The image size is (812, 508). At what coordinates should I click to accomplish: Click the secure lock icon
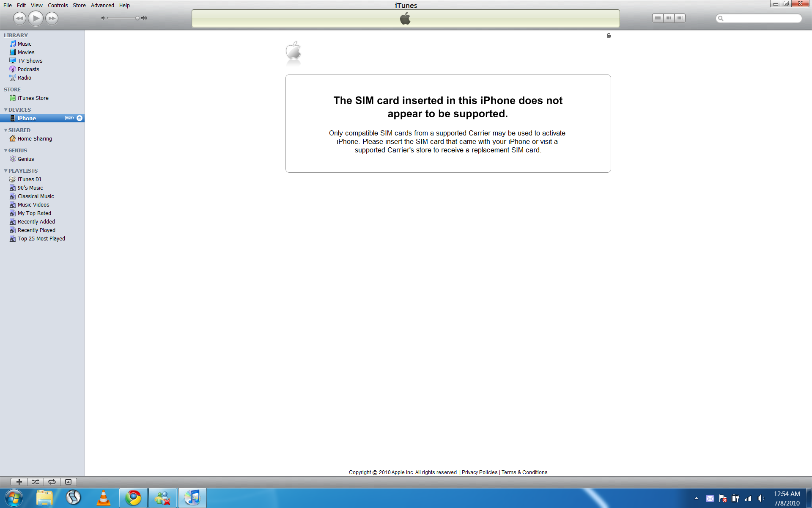click(609, 36)
